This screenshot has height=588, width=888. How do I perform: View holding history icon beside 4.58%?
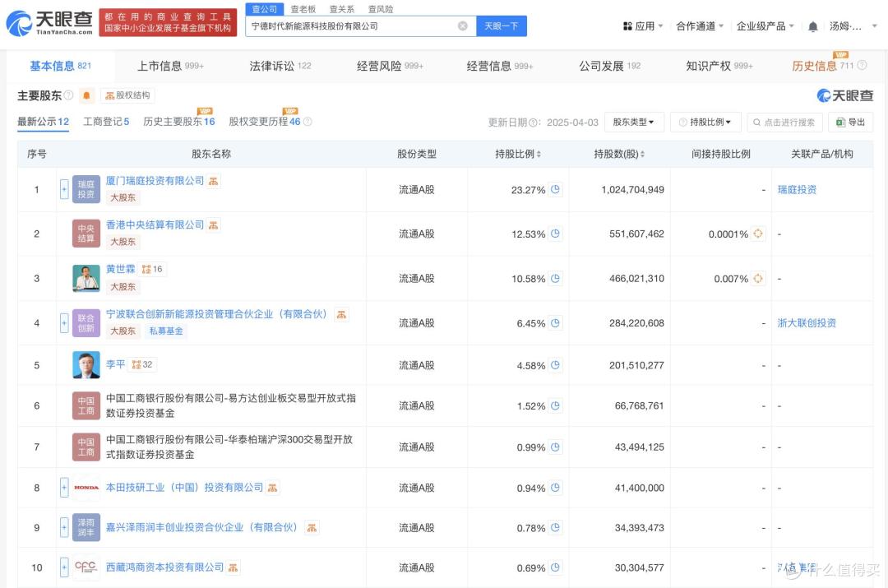tap(556, 365)
